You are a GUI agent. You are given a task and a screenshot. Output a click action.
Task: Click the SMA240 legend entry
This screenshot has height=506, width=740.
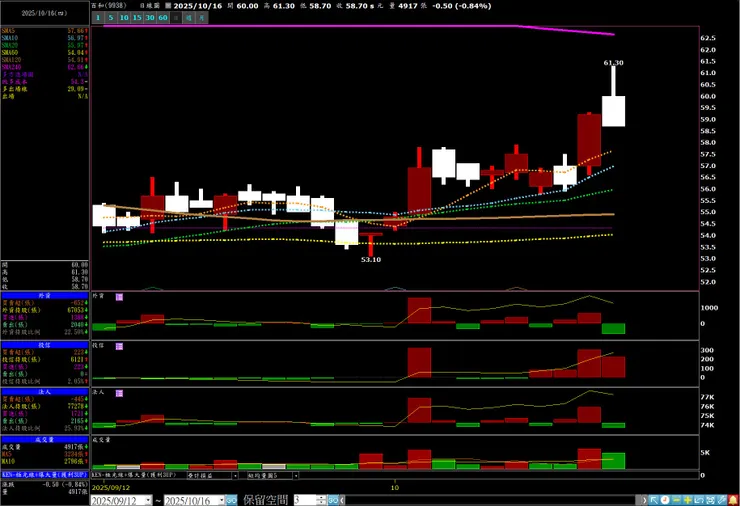[x=44, y=67]
